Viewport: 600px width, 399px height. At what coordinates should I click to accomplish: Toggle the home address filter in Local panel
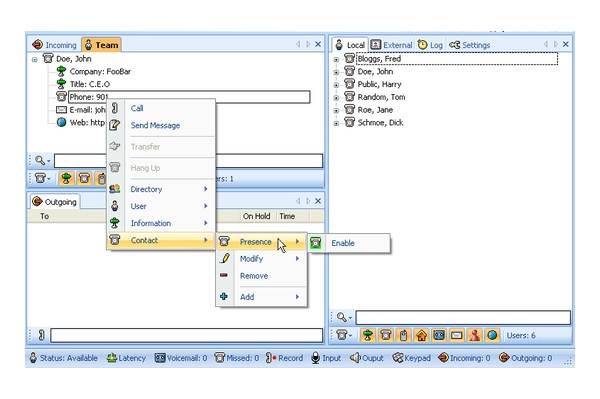click(421, 335)
